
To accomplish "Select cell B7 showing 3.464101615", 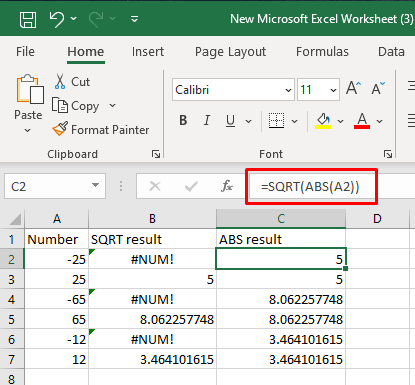I will point(152,359).
